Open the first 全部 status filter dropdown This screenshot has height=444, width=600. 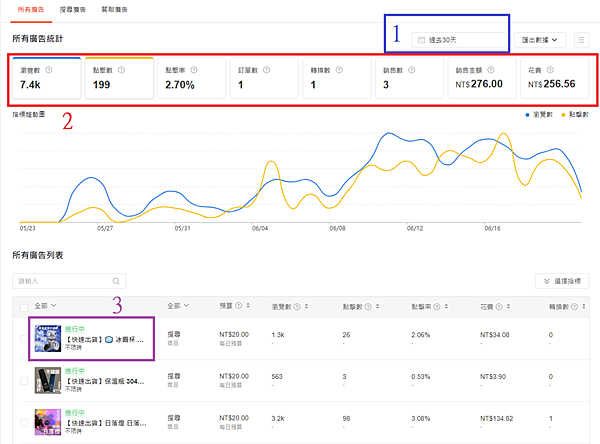46,305
